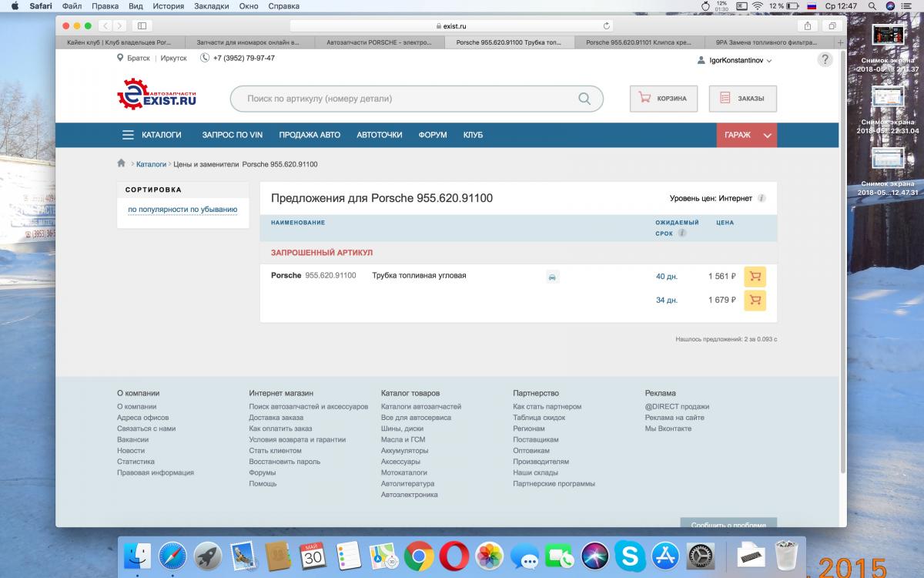This screenshot has width=924, height=578.
Task: Click the info icon beside price level
Action: 762,198
